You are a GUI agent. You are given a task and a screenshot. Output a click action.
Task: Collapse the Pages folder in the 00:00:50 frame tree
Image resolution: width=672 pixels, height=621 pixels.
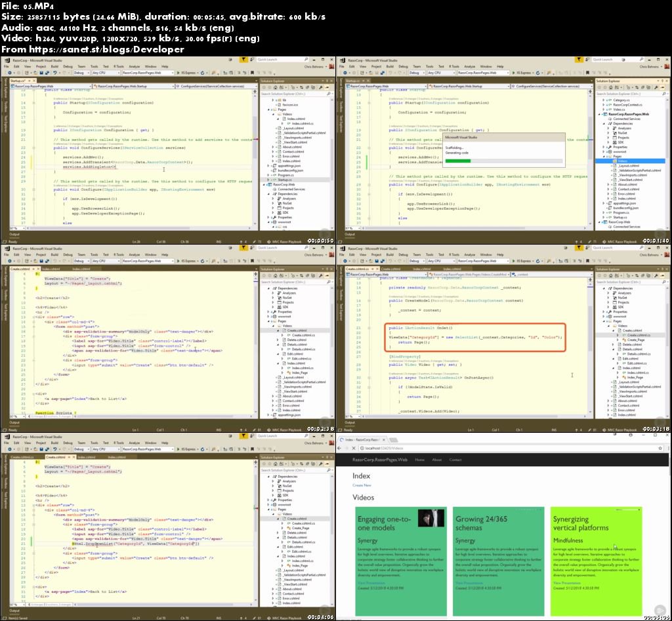point(270,110)
